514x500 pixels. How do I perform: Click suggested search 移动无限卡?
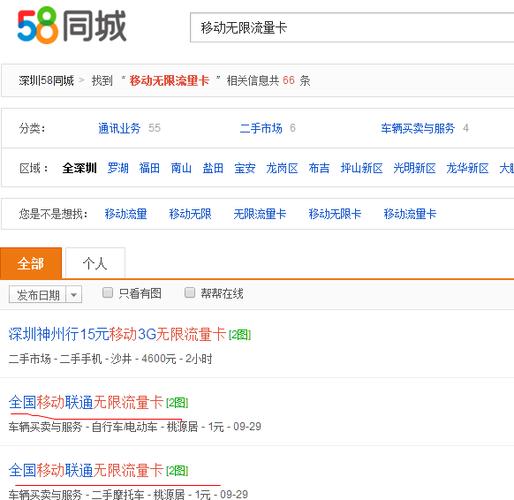click(335, 214)
